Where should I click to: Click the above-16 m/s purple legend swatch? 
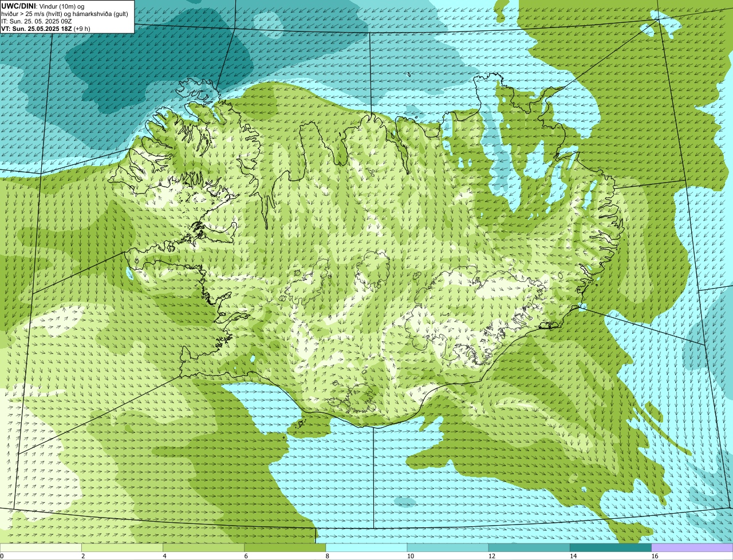pos(692,548)
